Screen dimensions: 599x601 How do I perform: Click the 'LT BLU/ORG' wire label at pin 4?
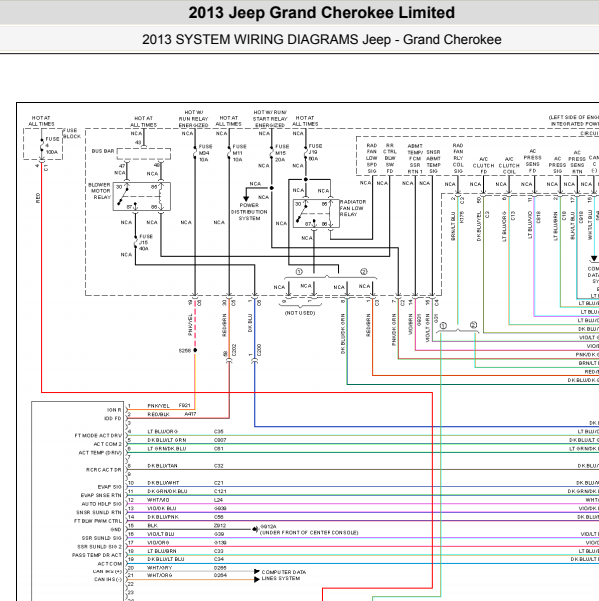pyautogui.click(x=162, y=432)
